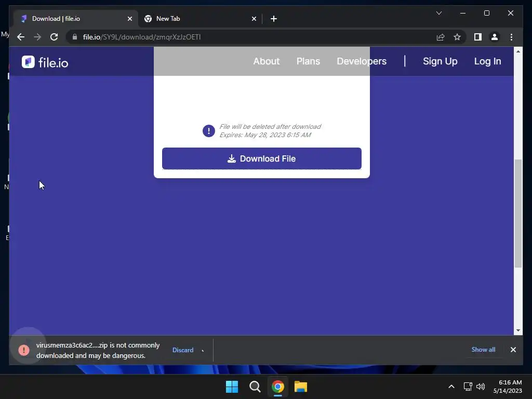
Task: Switch to the New Tab tab
Action: (200, 19)
